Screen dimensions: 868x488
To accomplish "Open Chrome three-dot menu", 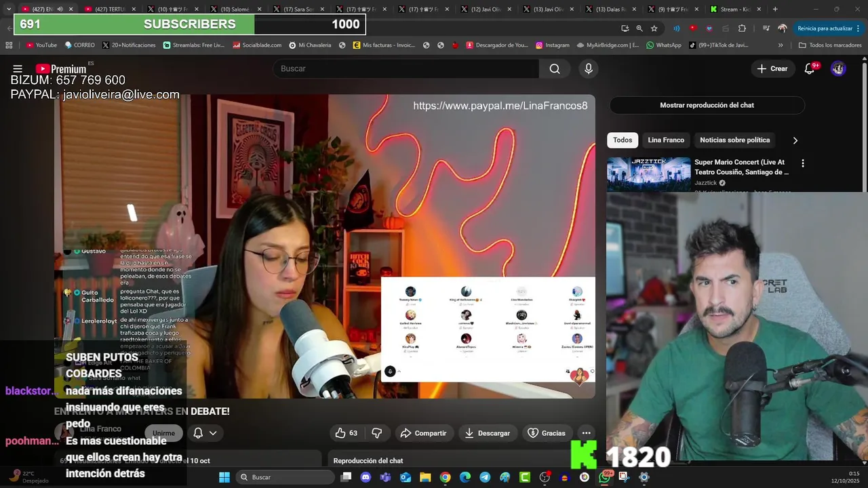I will [x=859, y=28].
